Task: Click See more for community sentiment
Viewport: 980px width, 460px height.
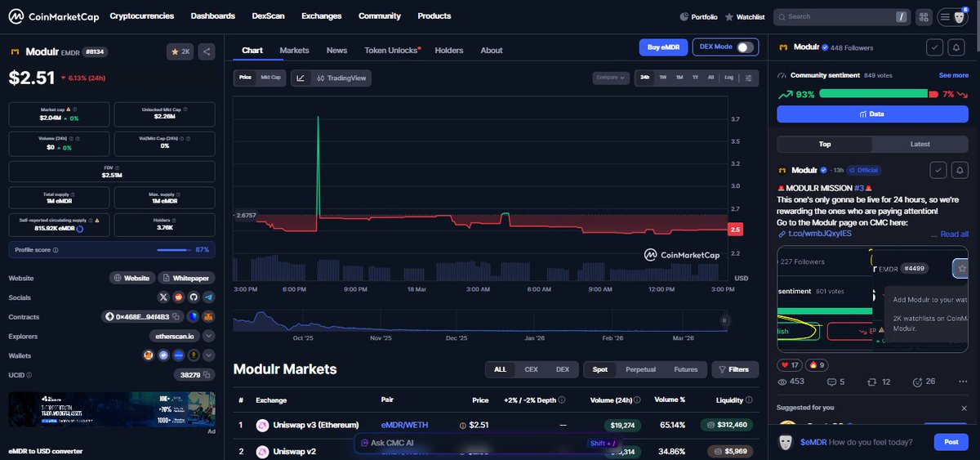Action: [954, 75]
